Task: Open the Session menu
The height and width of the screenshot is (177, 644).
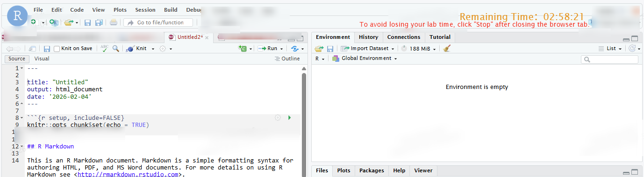Action: tap(145, 9)
